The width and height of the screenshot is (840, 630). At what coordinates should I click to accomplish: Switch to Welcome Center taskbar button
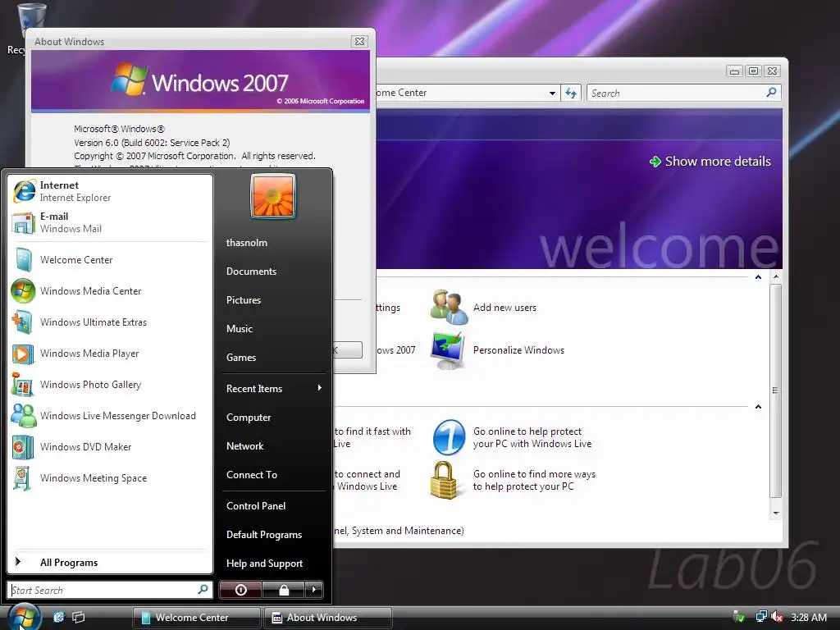(x=197, y=618)
